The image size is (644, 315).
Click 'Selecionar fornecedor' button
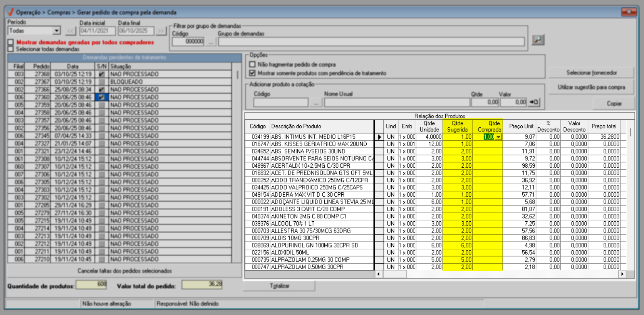[x=591, y=72]
